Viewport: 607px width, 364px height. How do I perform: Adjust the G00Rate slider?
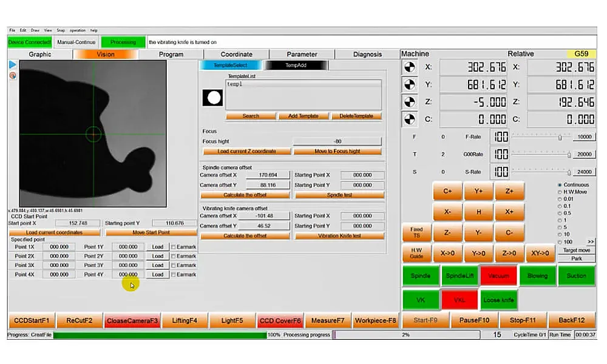click(569, 155)
